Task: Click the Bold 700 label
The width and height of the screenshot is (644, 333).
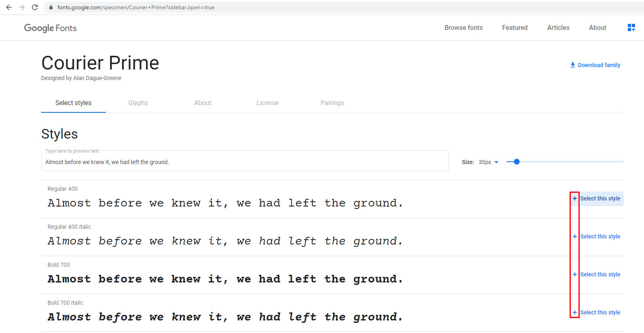Action: coord(59,265)
